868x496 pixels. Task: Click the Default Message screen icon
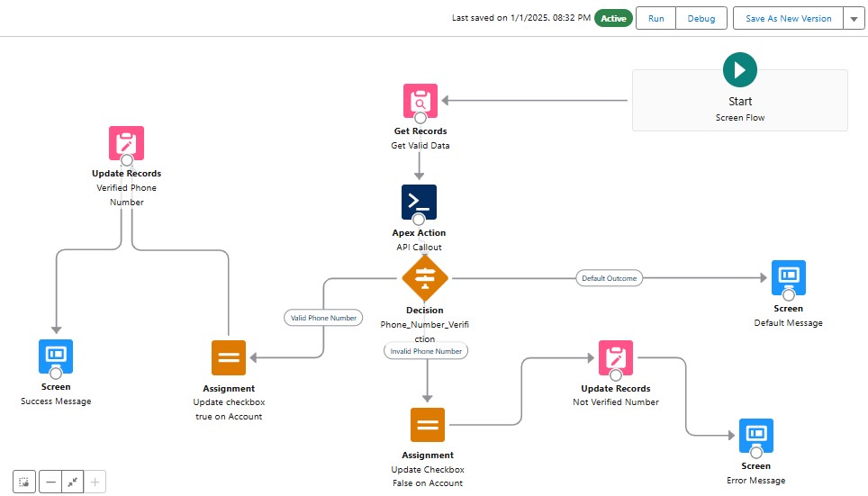coord(788,278)
